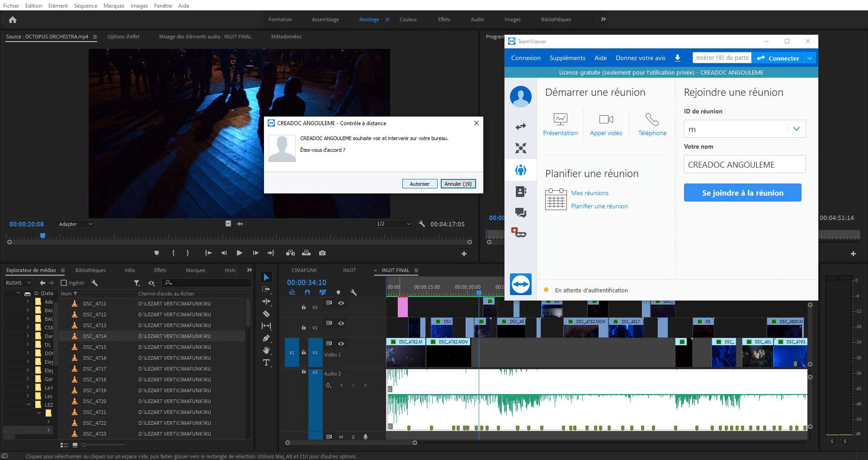
Task: Collapse the LEZ folder in media browser
Action: [28, 404]
